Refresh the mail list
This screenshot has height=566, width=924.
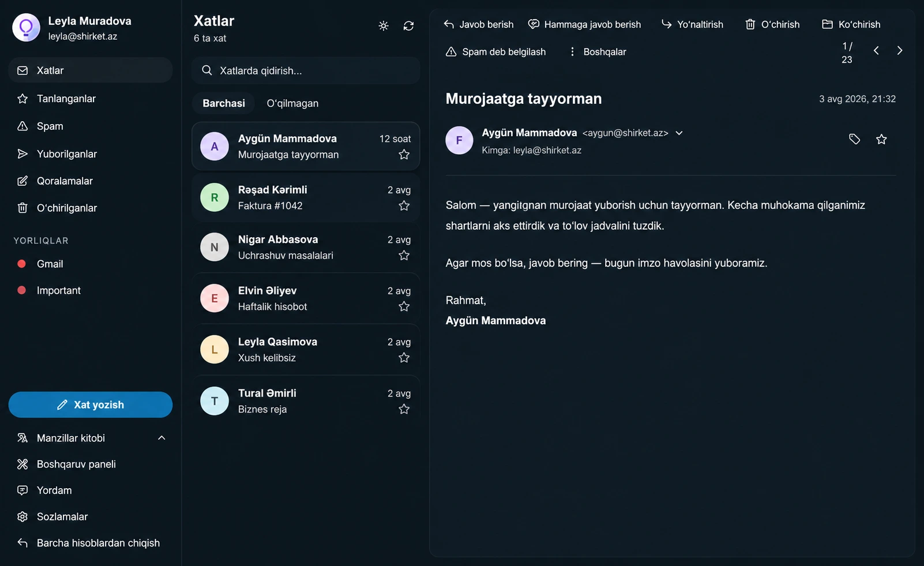(408, 26)
